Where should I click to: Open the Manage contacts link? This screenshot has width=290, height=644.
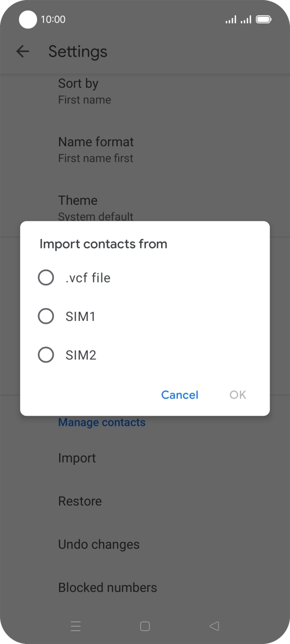pos(102,422)
